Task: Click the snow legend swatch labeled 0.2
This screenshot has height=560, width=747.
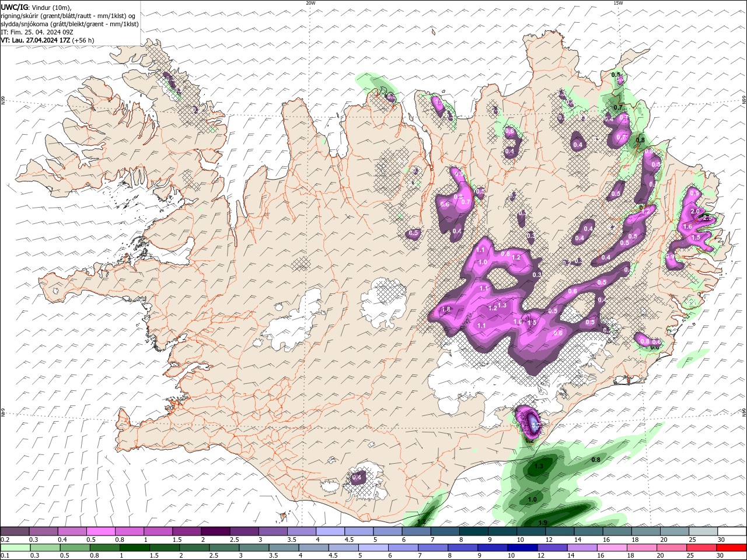Action: pyautogui.click(x=15, y=531)
